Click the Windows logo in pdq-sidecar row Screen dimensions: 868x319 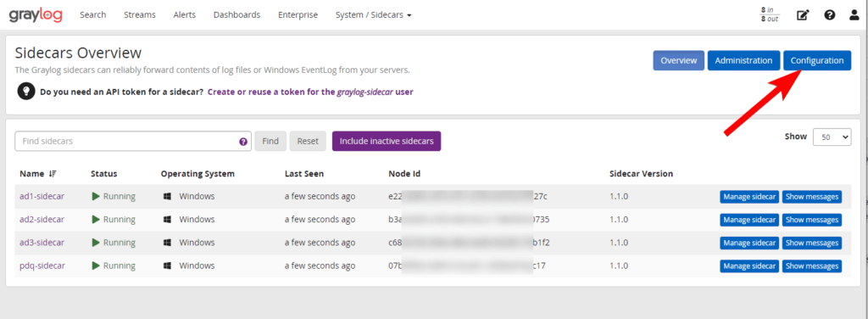[167, 266]
